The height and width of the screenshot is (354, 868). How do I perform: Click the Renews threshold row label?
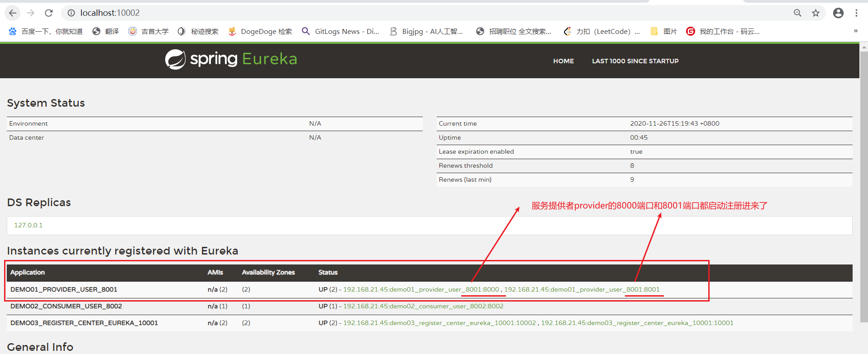click(x=466, y=165)
